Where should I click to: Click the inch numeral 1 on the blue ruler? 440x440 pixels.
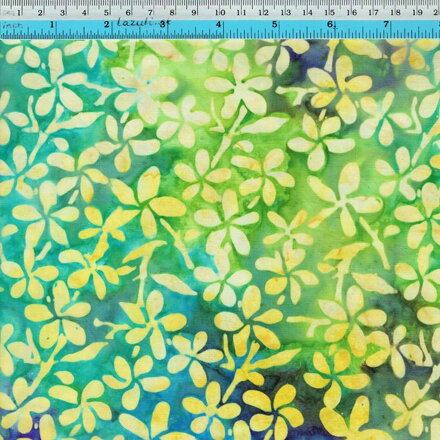point(52,25)
